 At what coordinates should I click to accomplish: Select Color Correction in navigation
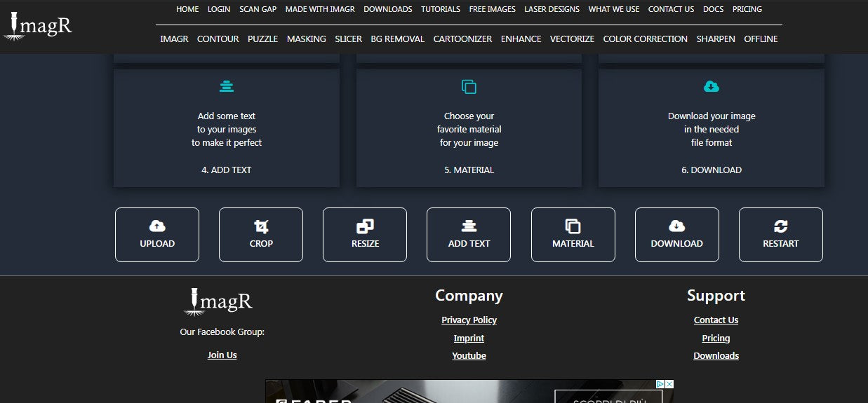tap(645, 39)
